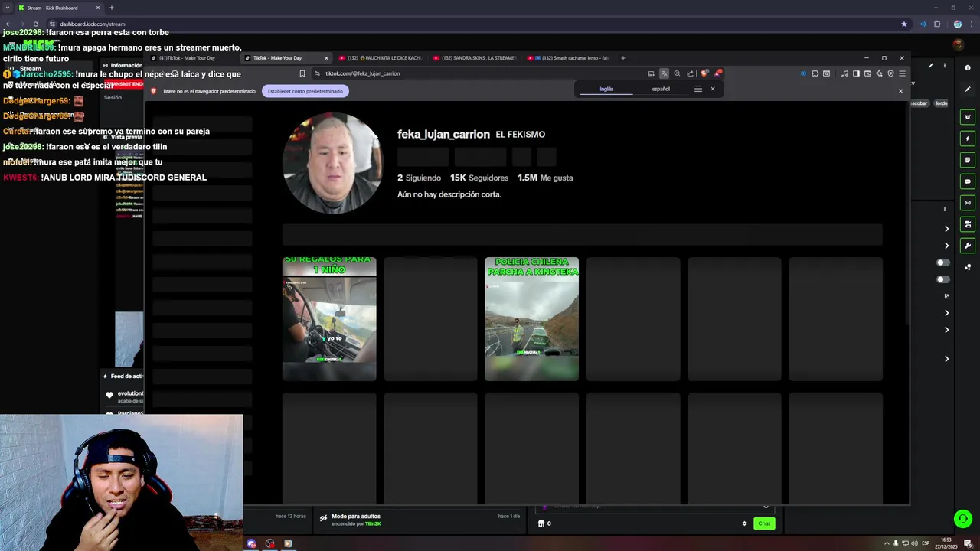980x551 pixels.
Task: Click the 1.5M Me gusta count
Action: [545, 178]
